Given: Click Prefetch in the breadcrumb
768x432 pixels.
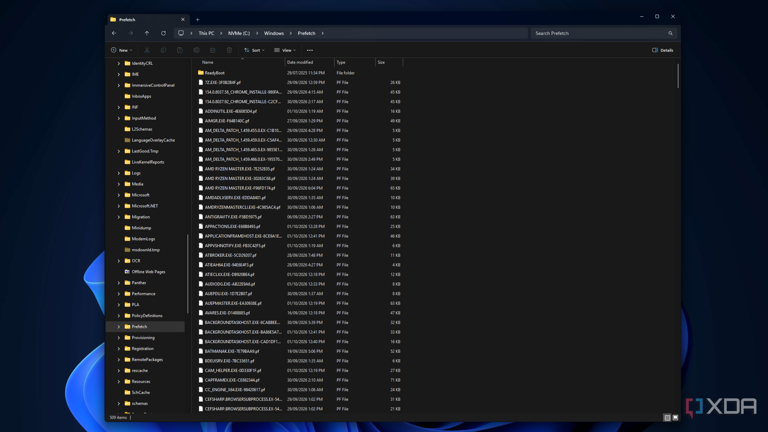Looking at the screenshot, I should coord(306,33).
